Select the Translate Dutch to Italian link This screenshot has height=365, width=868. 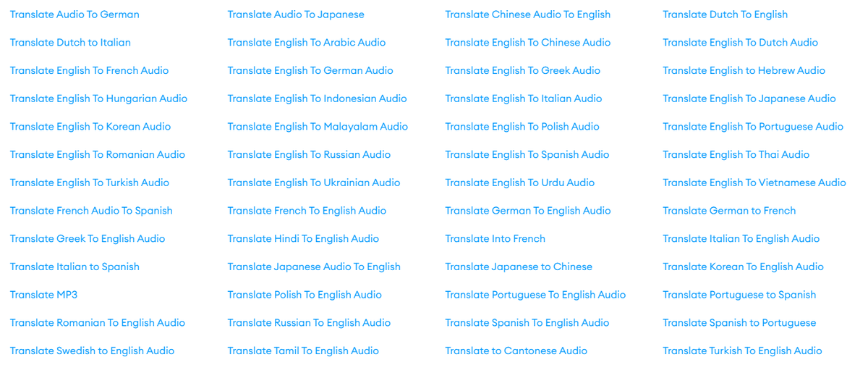[x=70, y=43]
